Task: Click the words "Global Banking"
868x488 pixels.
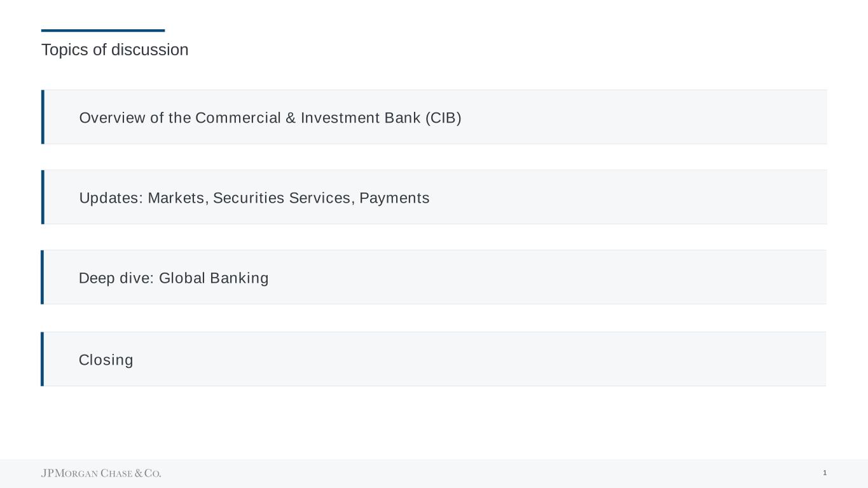Action: coord(214,278)
